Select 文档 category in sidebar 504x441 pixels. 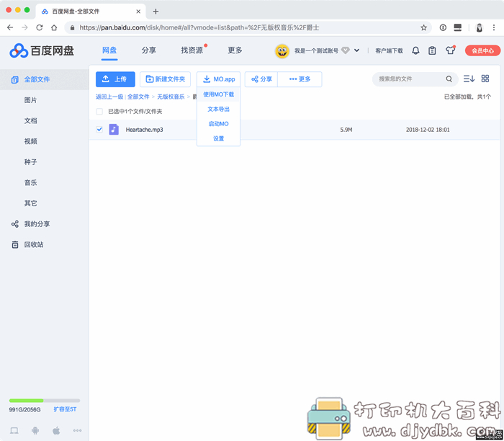pyautogui.click(x=30, y=120)
